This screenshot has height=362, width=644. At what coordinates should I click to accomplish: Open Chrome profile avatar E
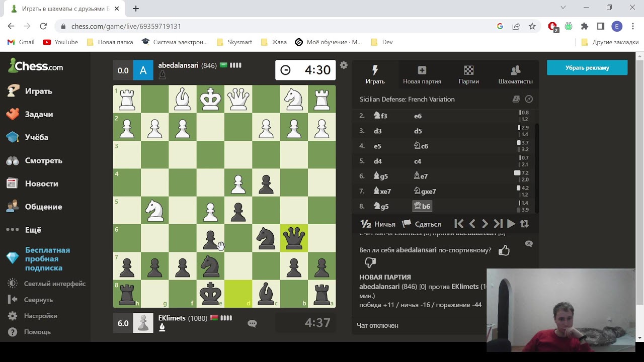617,26
